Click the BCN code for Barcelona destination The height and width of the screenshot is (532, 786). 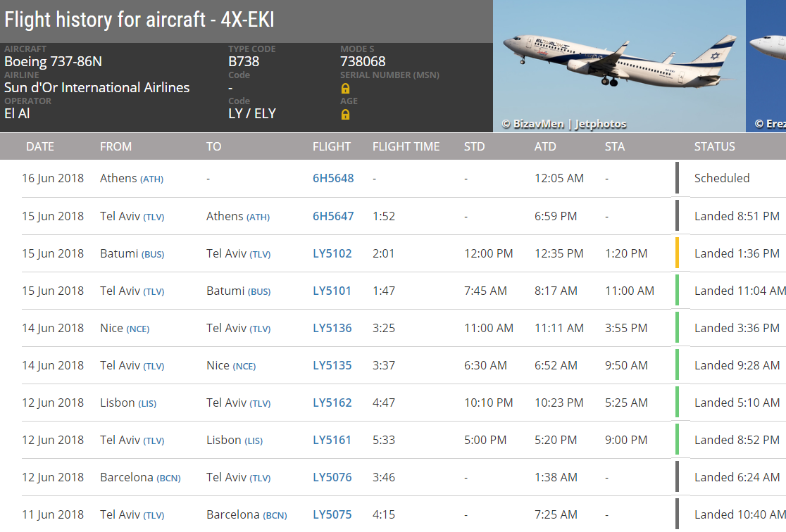275,516
